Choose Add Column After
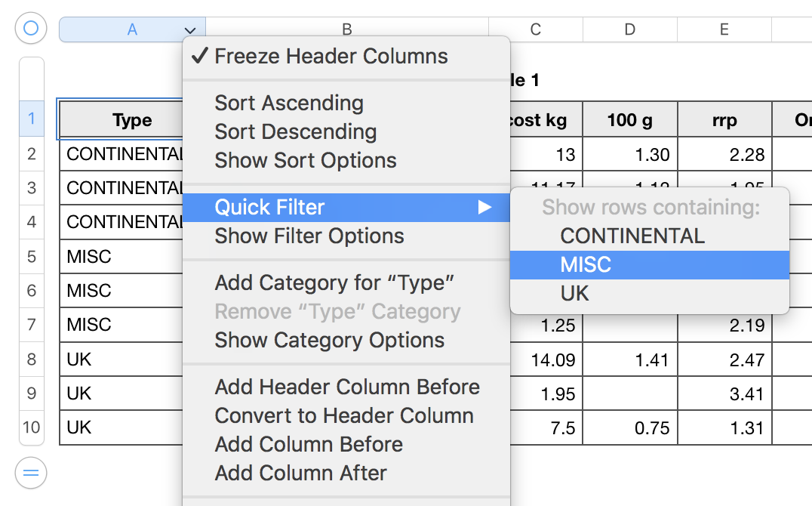This screenshot has width=812, height=506. tap(300, 473)
